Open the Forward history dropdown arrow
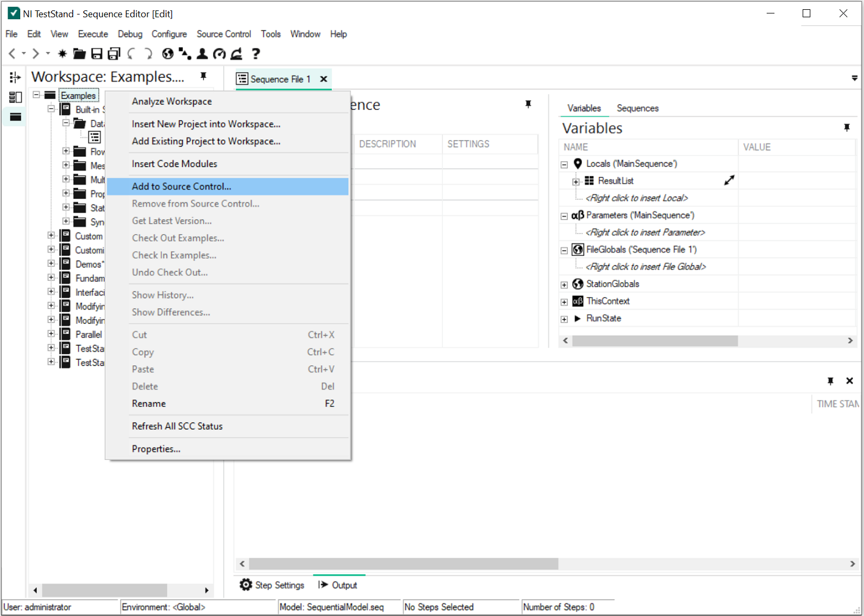Viewport: 864px width, 616px height. [x=48, y=54]
